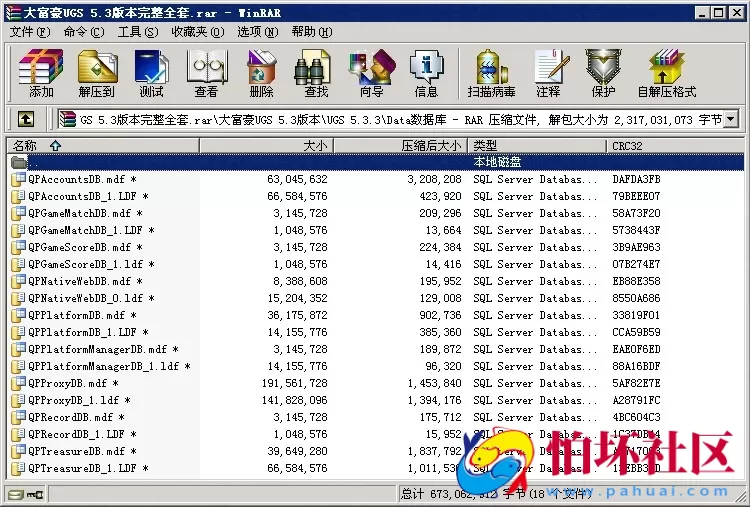Click the 测试 (Test) toolbar icon
750x507 pixels.
[x=151, y=73]
